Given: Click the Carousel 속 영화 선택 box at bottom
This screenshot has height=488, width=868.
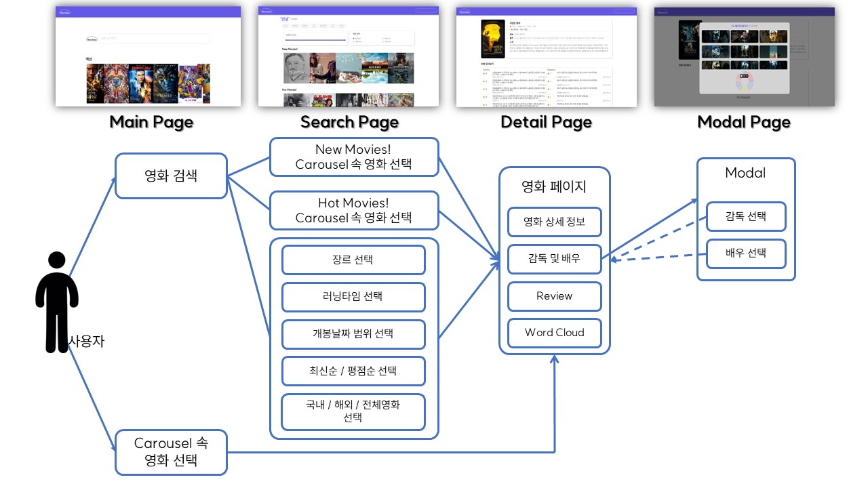Looking at the screenshot, I should click(171, 452).
